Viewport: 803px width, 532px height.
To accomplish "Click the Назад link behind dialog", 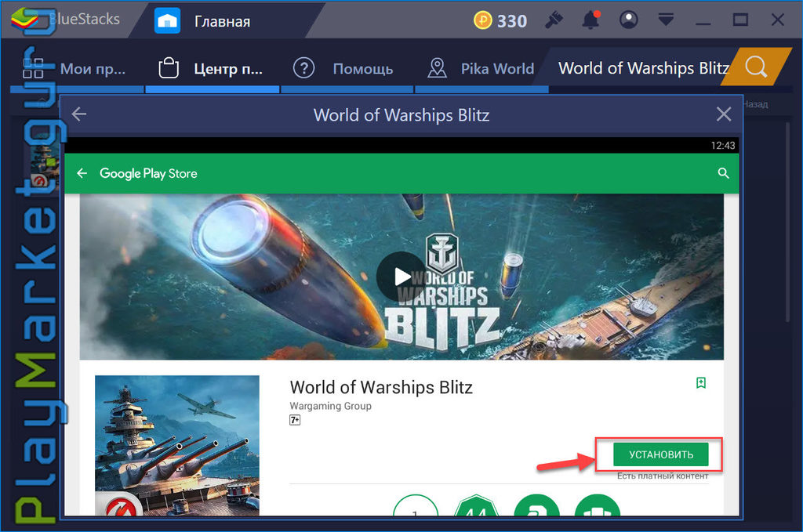I will (x=755, y=104).
